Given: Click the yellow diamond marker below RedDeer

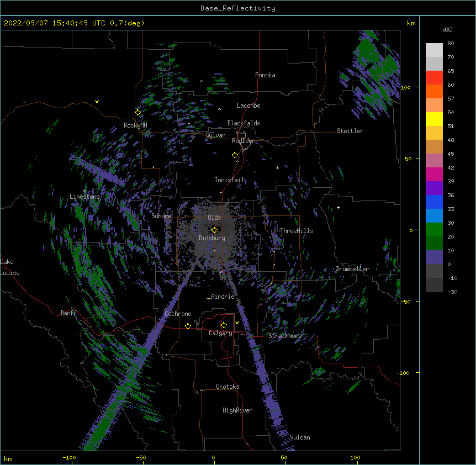Looking at the screenshot, I should pyautogui.click(x=235, y=155).
